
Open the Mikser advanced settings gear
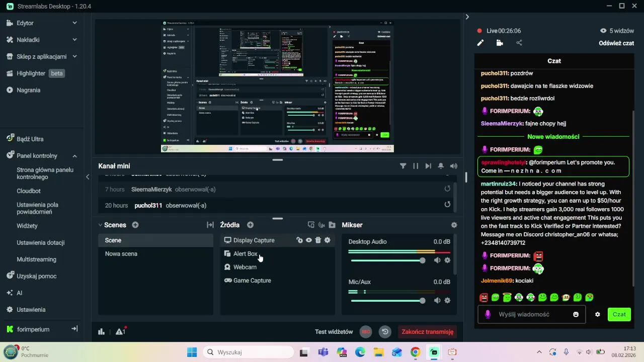tap(454, 225)
